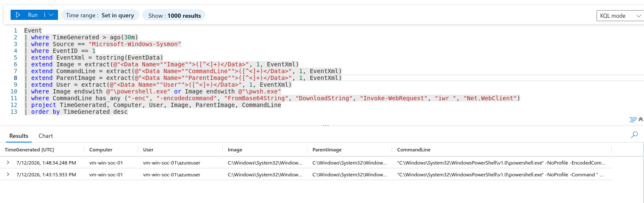Viewport: 644px width, 203px height.
Task: Sort by User column header
Action: click(x=148, y=150)
